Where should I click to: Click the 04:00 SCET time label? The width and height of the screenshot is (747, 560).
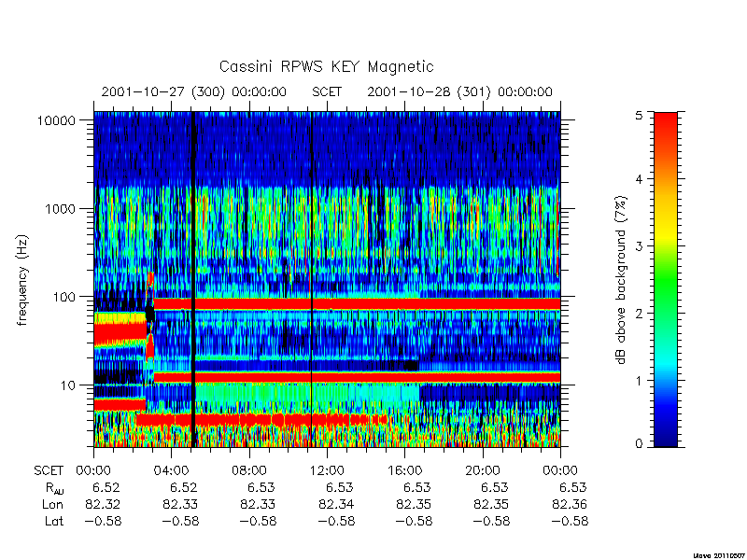(x=171, y=471)
